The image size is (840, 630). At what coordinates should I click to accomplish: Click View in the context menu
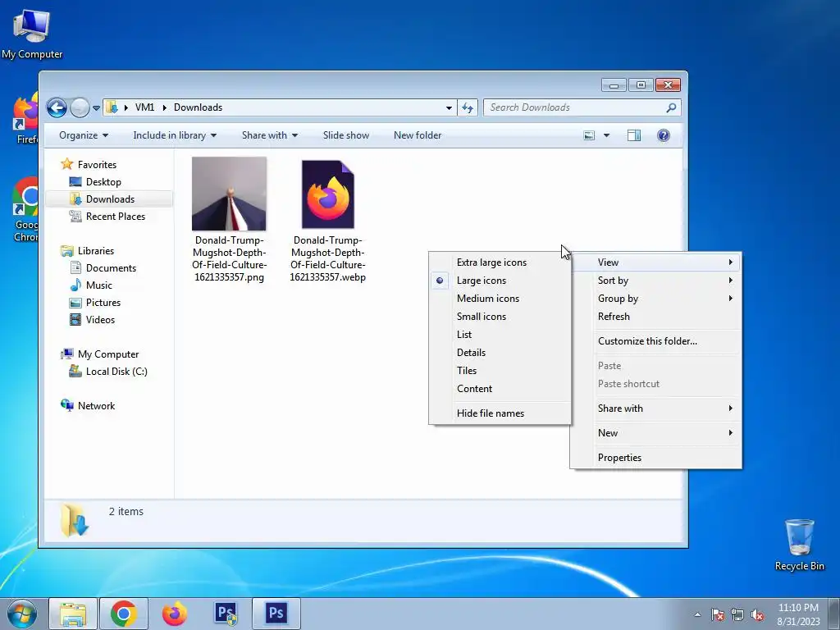coord(655,262)
